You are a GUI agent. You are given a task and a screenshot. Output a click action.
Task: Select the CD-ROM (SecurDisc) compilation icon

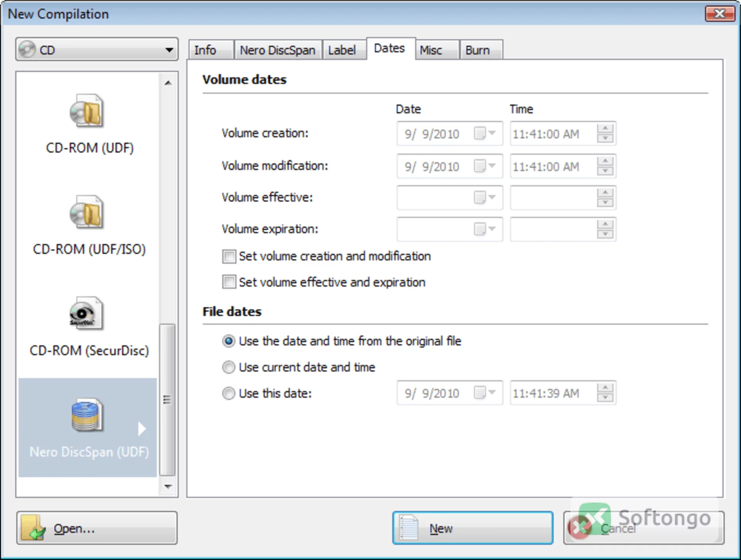(87, 313)
